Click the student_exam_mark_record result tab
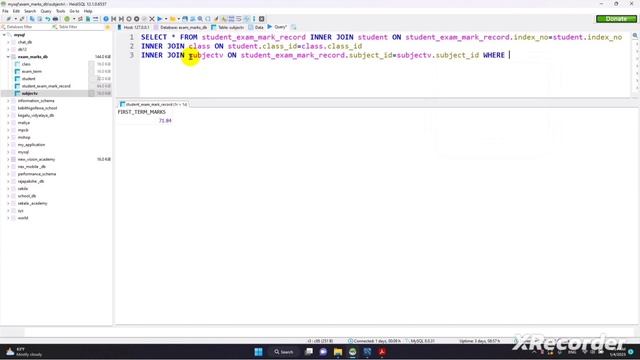The image size is (640, 360). point(153,104)
